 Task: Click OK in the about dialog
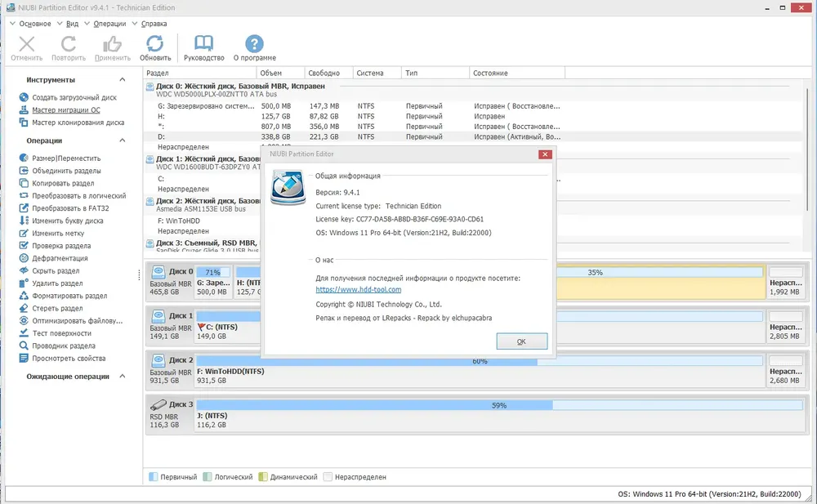click(521, 341)
